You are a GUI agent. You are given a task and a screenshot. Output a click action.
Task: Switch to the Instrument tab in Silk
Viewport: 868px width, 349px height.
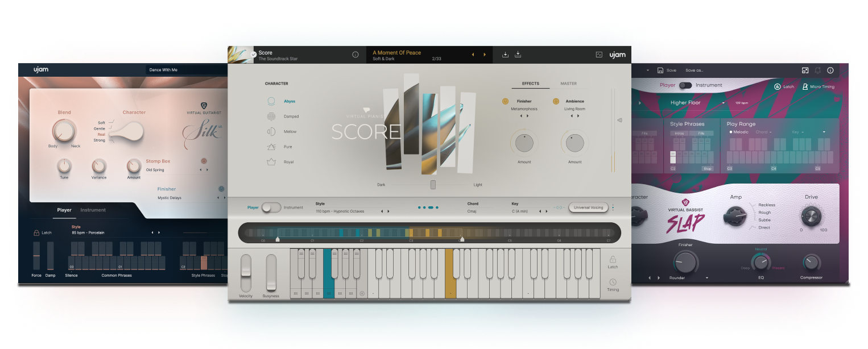93,210
